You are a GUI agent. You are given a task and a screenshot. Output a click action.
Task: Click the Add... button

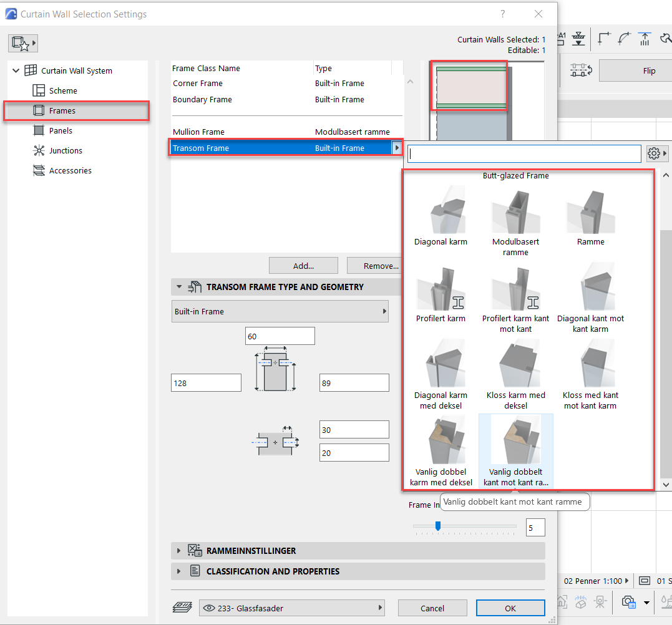pyautogui.click(x=303, y=266)
